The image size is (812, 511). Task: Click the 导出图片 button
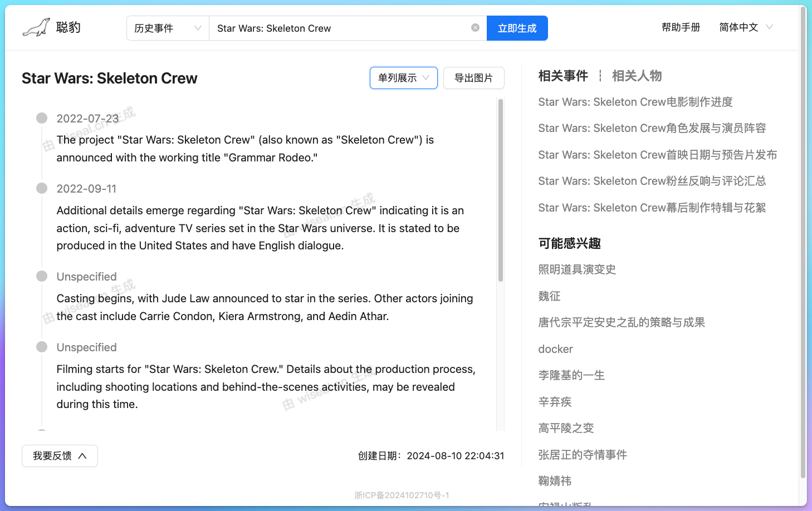(474, 78)
